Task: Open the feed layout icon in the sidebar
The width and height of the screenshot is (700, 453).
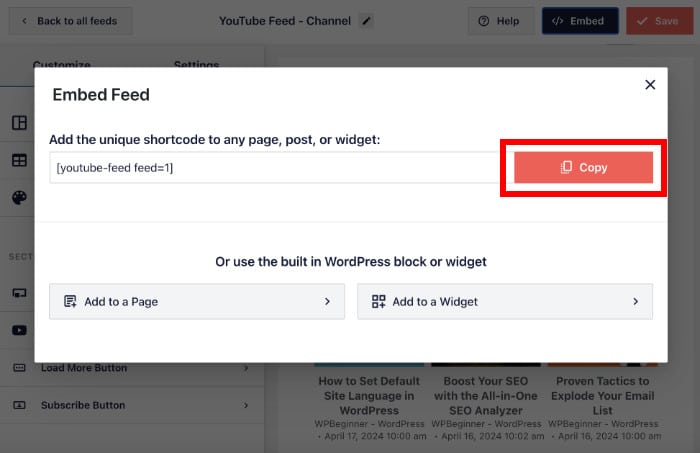Action: pos(19,123)
